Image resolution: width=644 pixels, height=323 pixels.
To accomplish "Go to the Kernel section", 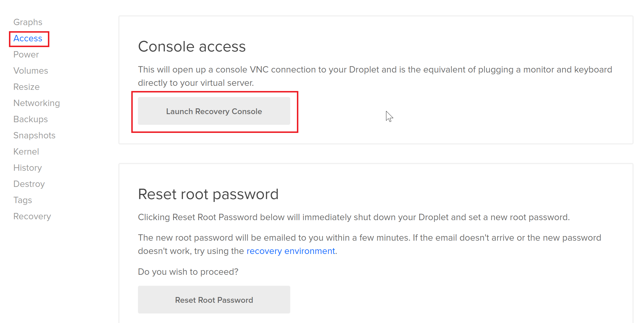I will 26,152.
